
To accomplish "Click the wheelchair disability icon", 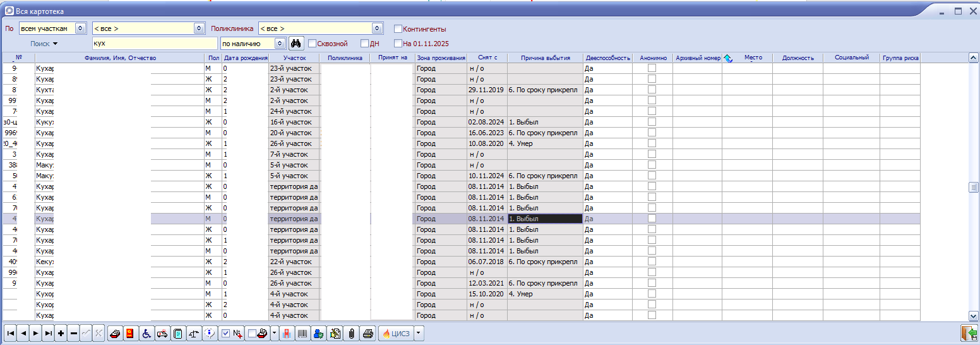I will coord(145,334).
